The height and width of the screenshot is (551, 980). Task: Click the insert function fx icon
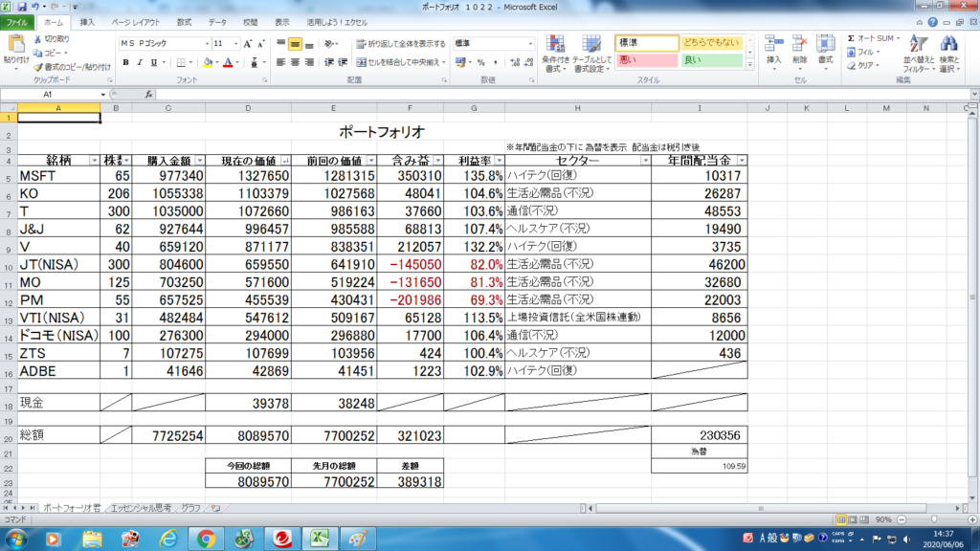coord(148,95)
